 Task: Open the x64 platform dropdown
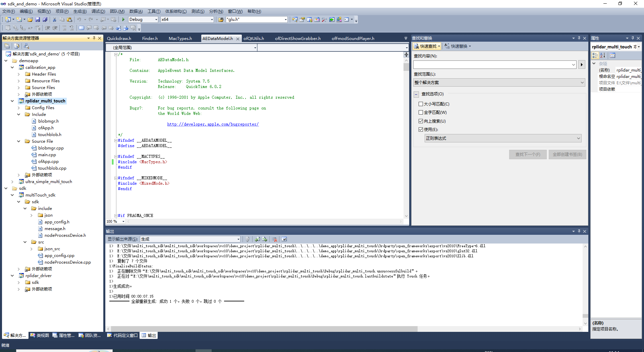pyautogui.click(x=212, y=19)
